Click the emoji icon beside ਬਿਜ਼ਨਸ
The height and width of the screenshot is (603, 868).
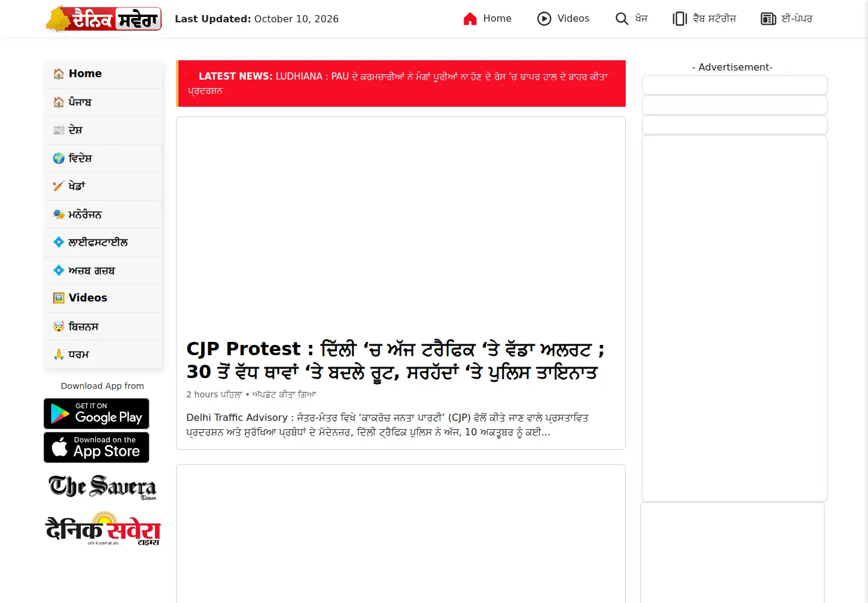click(x=58, y=326)
